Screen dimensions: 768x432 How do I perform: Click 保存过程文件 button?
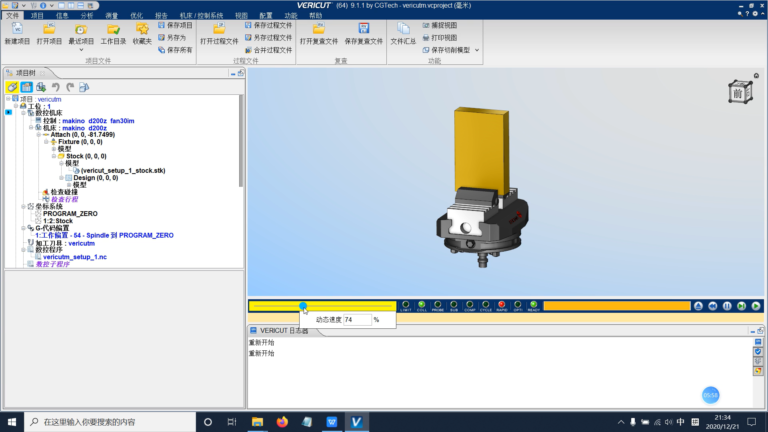[x=268, y=25]
